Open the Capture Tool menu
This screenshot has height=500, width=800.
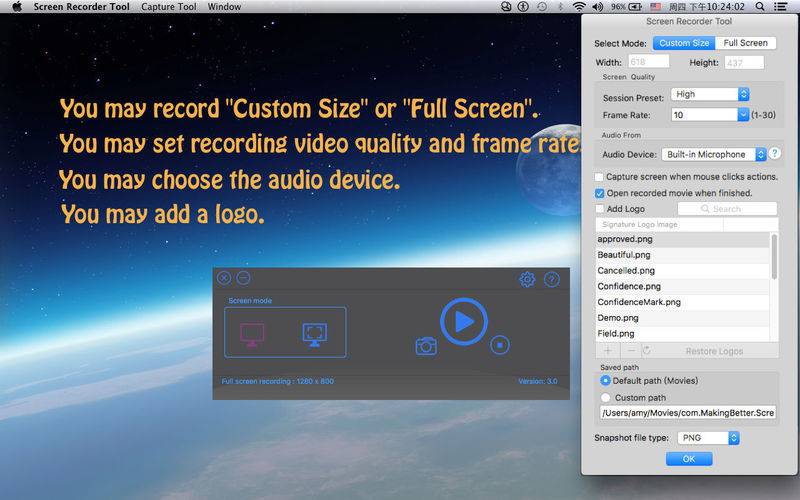click(x=169, y=7)
